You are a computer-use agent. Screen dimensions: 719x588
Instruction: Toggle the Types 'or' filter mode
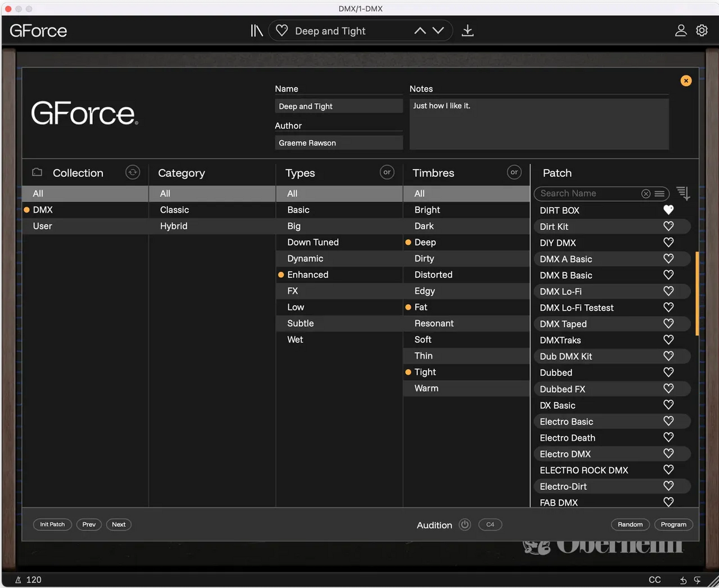[x=387, y=172]
